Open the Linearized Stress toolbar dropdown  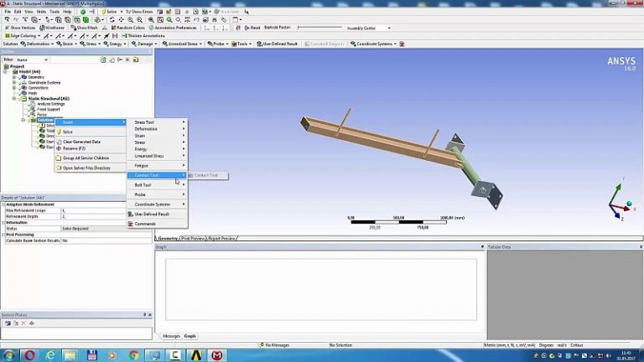[x=182, y=44]
